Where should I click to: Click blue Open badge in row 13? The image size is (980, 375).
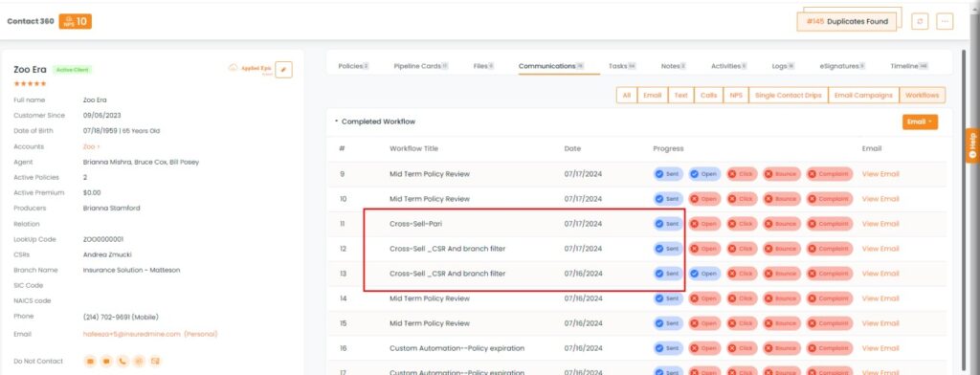[x=704, y=274]
